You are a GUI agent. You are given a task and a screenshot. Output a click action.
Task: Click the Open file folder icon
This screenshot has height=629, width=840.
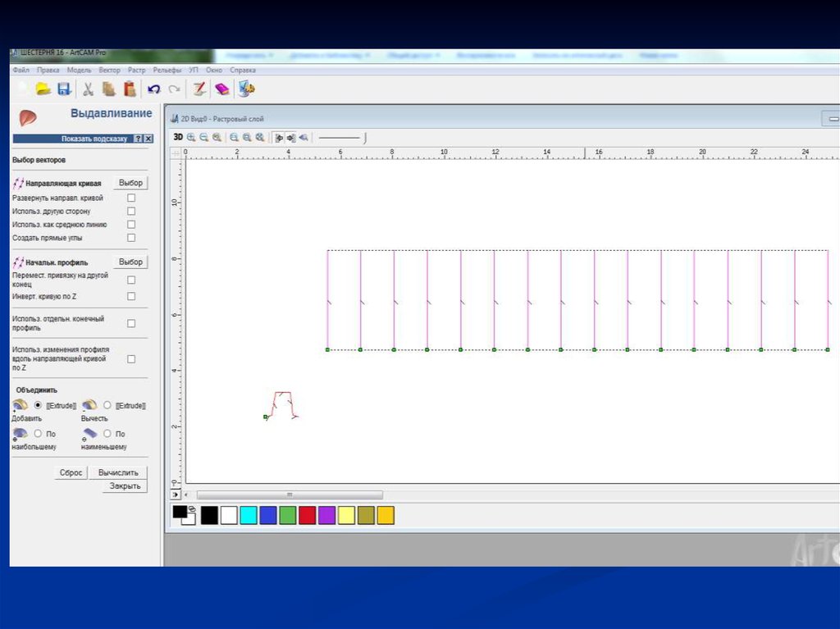pyautogui.click(x=43, y=89)
